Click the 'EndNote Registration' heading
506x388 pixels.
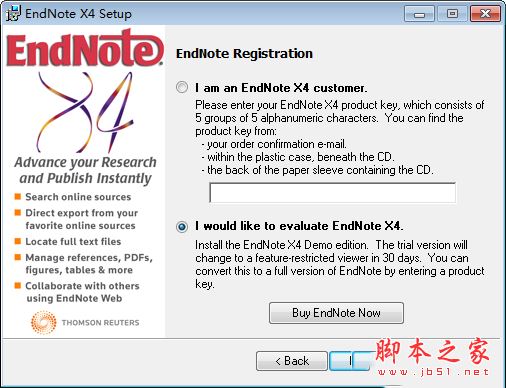pyautogui.click(x=244, y=54)
